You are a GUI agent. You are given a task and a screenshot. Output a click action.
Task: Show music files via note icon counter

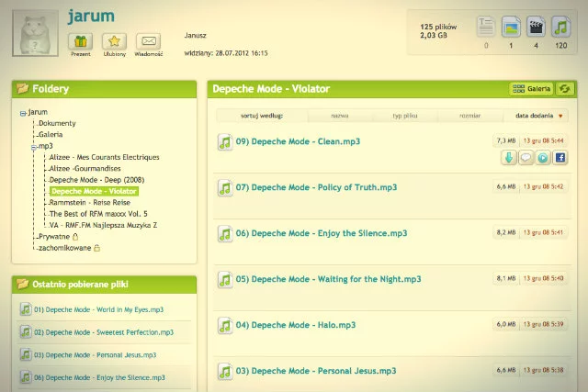[x=561, y=27]
